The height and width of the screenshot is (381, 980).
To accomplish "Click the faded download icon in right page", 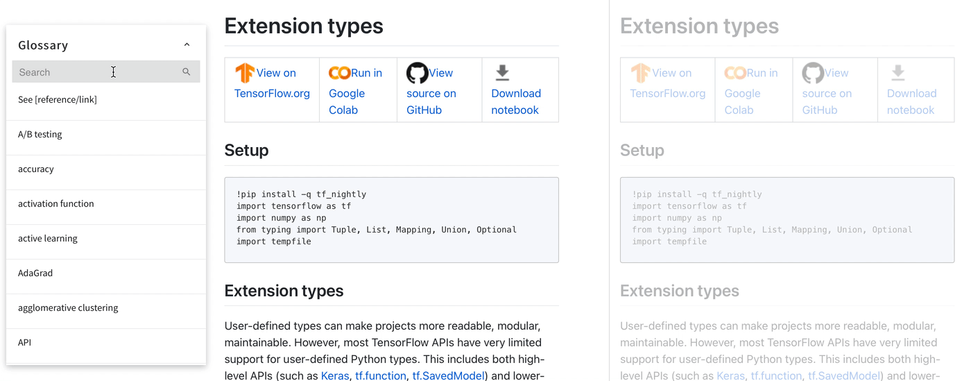I will (898, 72).
